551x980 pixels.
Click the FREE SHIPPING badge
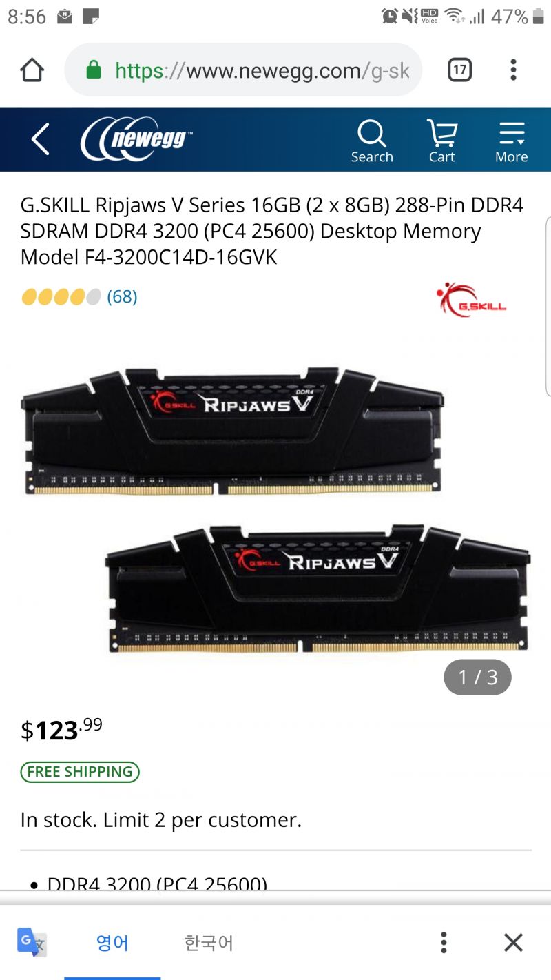coord(80,772)
